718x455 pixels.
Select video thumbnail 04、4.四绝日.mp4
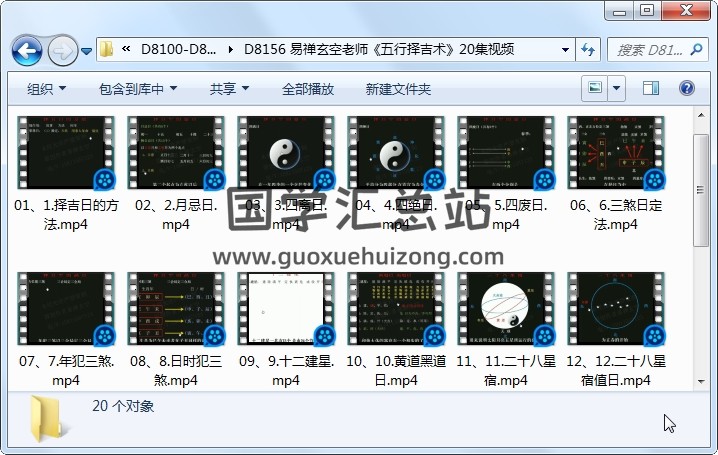click(396, 152)
